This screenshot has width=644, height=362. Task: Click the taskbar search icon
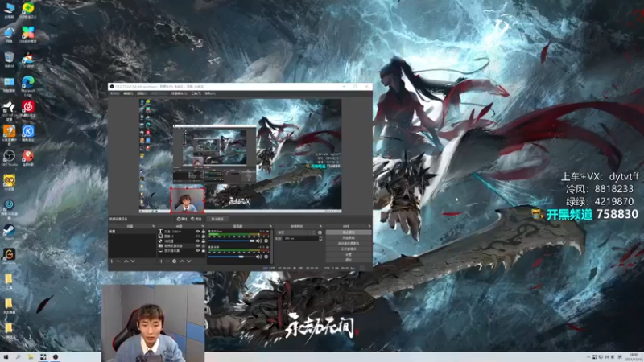coord(18,357)
